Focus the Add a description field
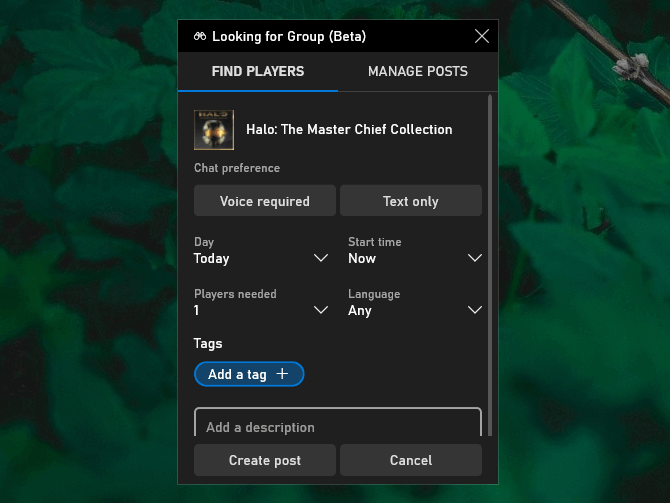Image resolution: width=670 pixels, height=503 pixels. click(x=338, y=422)
